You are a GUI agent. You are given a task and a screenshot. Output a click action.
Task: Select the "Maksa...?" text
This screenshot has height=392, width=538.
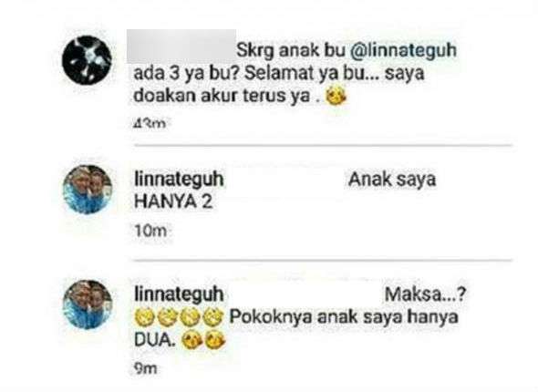tap(425, 294)
